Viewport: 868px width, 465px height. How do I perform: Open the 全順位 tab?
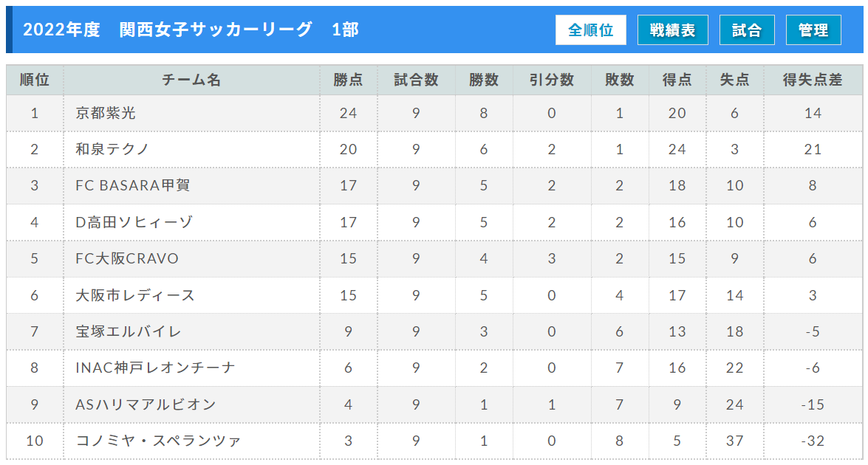click(x=591, y=30)
